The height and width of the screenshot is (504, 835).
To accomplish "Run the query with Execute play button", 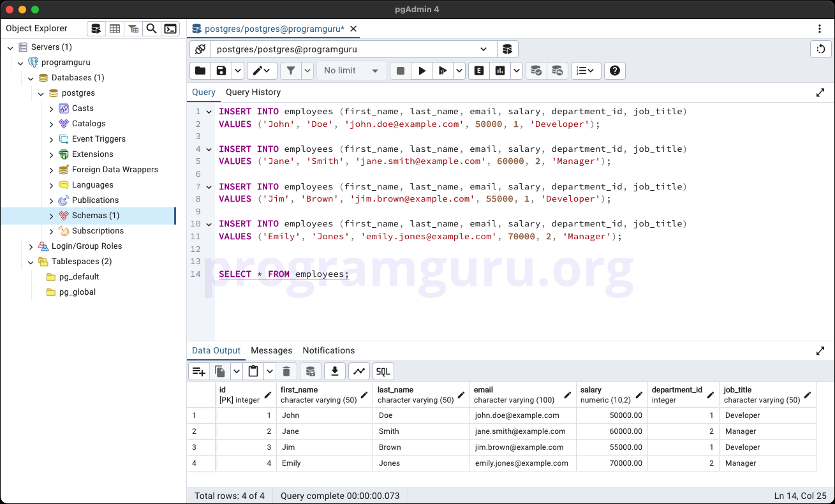I will point(422,71).
